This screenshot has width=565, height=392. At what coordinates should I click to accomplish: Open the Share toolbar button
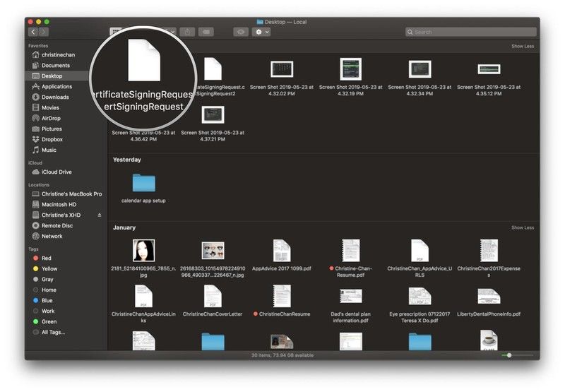(x=187, y=32)
